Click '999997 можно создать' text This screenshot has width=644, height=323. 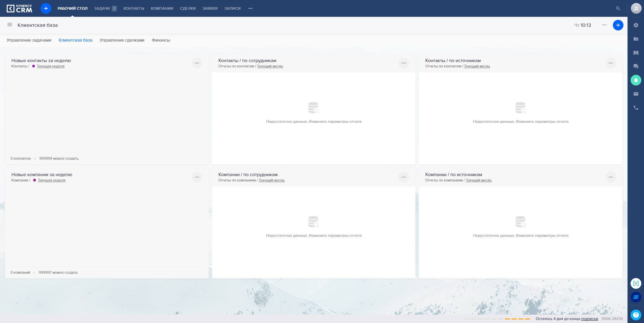[58, 273]
